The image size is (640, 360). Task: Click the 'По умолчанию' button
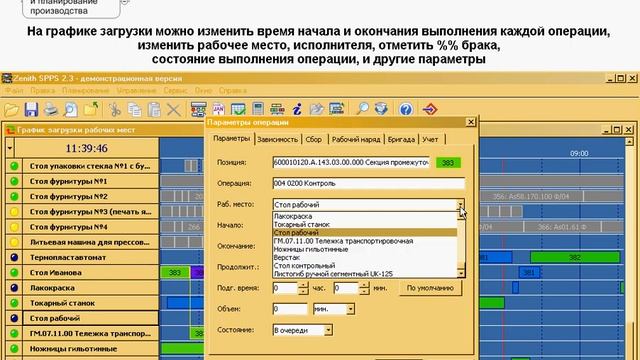point(430,288)
